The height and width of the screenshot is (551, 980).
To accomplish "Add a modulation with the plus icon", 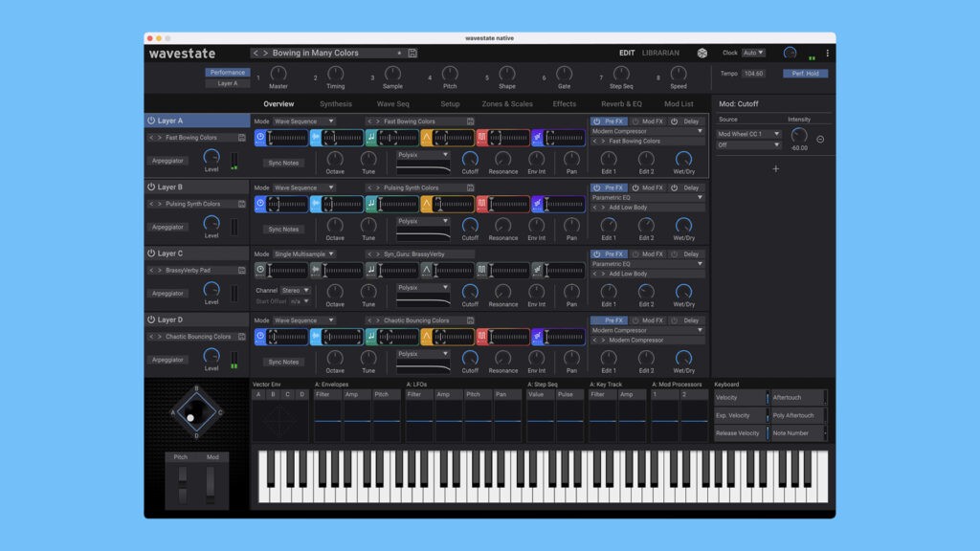I will (775, 168).
